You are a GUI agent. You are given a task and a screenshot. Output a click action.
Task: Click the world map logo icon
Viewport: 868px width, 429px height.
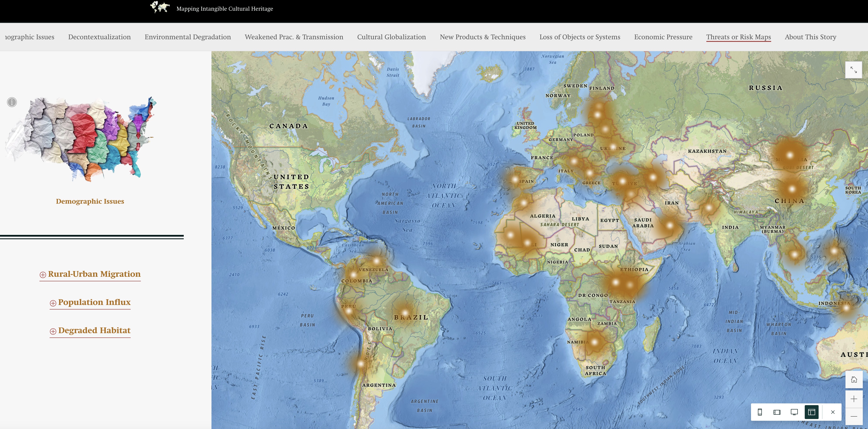160,7
